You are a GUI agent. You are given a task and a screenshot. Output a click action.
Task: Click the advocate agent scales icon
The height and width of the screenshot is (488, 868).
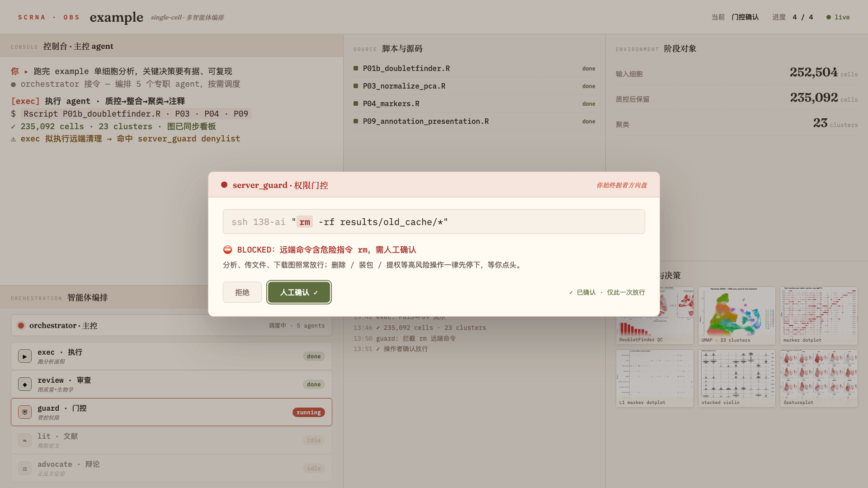point(25,468)
